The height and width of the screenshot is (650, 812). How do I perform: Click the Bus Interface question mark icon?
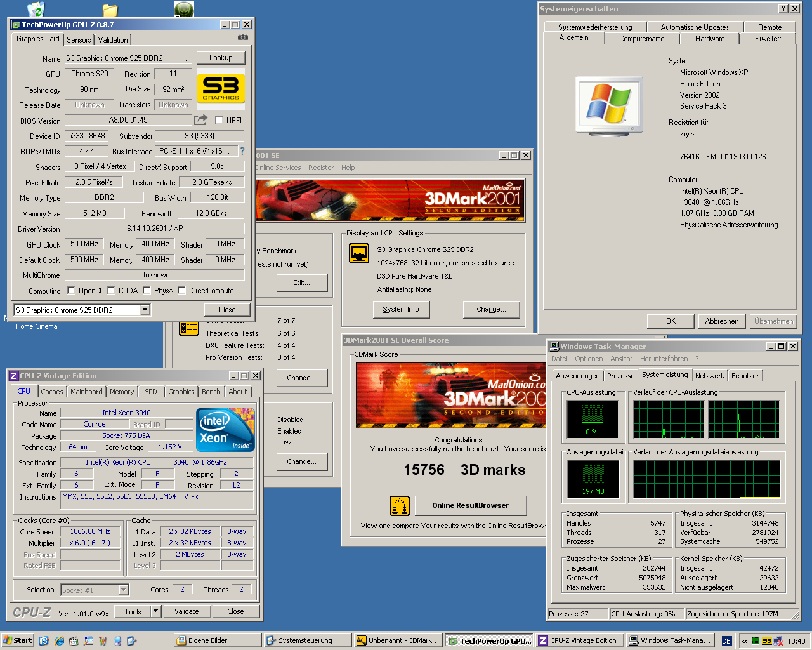pyautogui.click(x=242, y=151)
